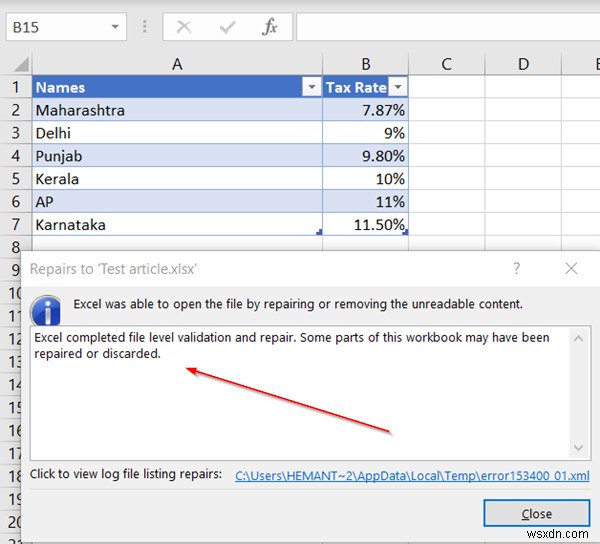The width and height of the screenshot is (600, 544).
Task: Click the table resize handle at B7 corner
Action: pyautogui.click(x=406, y=232)
